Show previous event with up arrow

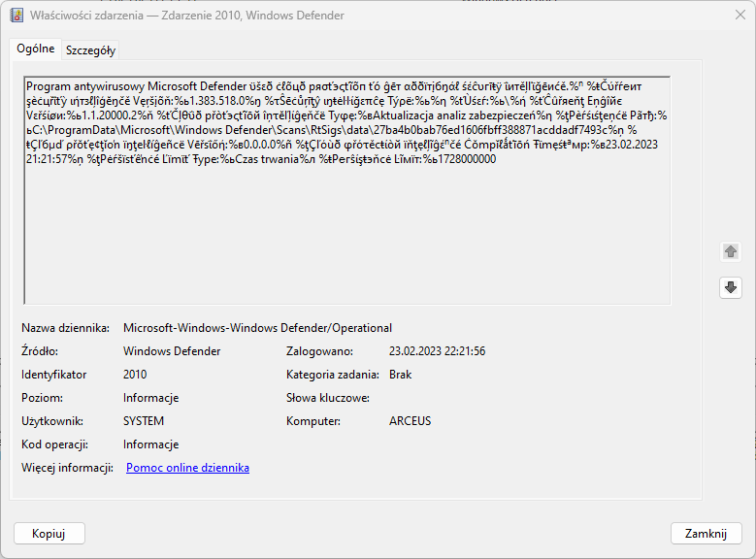click(731, 251)
